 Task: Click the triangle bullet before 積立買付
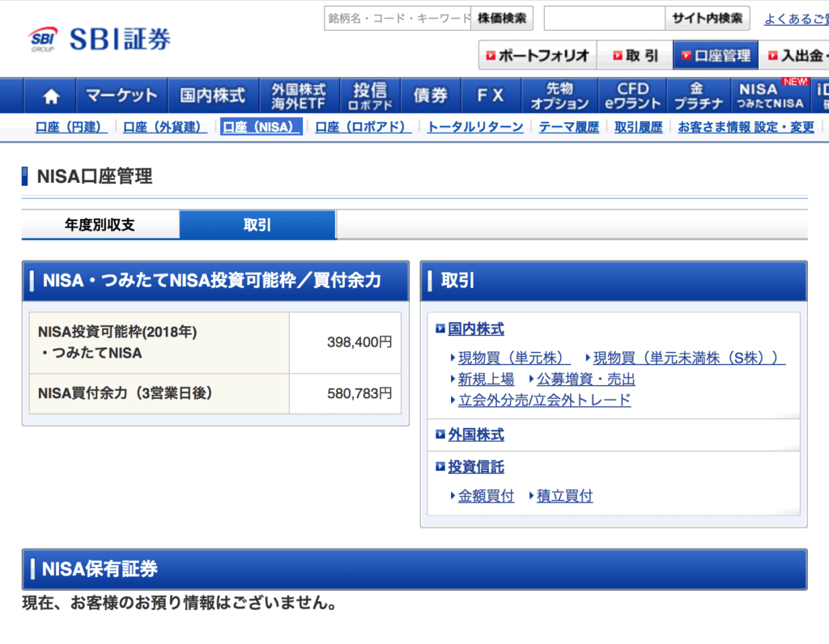point(531,496)
